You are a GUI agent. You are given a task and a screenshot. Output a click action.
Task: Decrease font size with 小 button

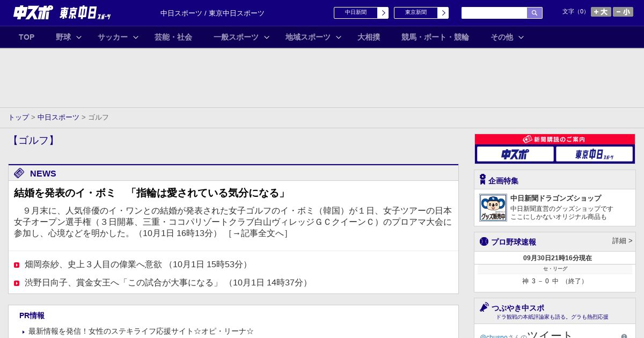coord(623,12)
